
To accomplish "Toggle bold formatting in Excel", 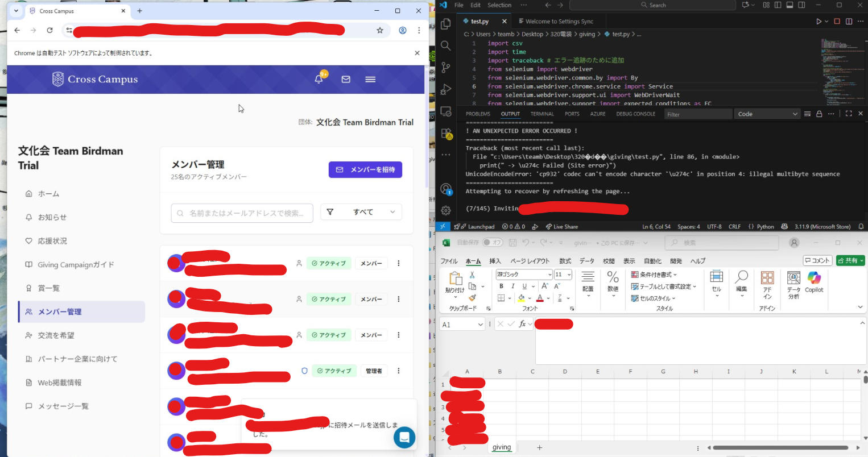I will tap(501, 286).
